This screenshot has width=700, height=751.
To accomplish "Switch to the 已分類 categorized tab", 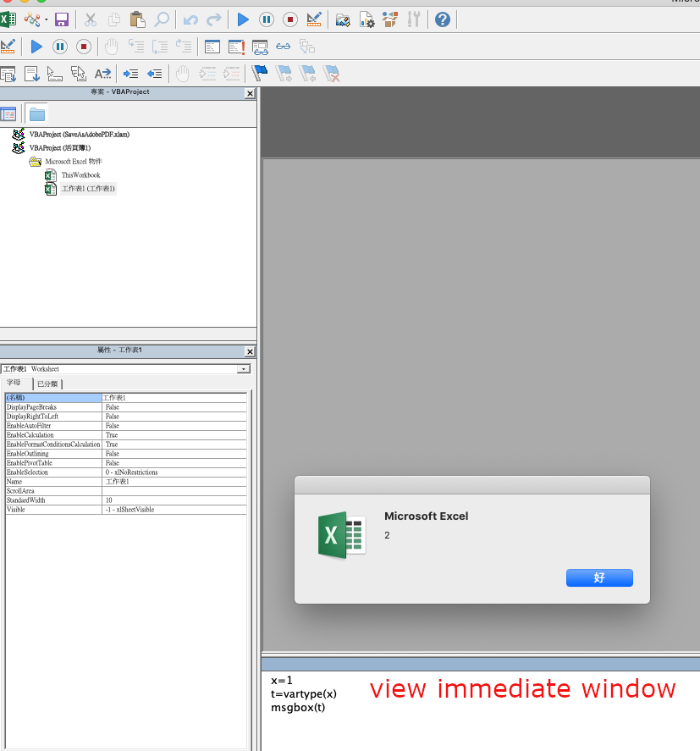I will pyautogui.click(x=47, y=384).
